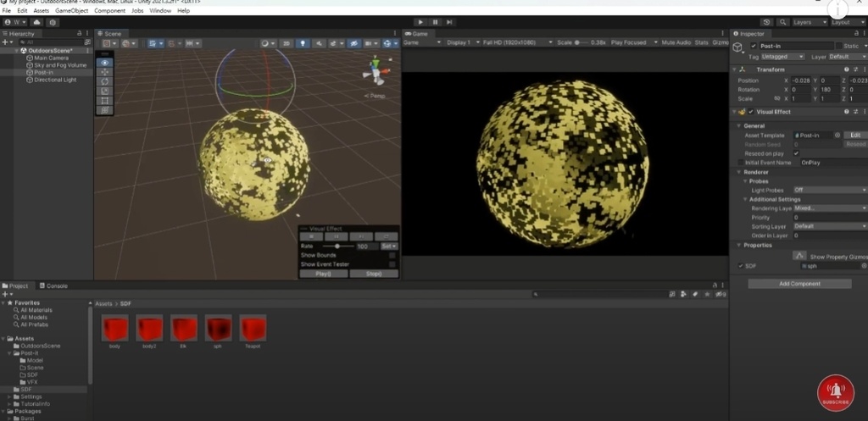
Task: Click the cloud services icon in the toolbar
Action: [x=36, y=22]
